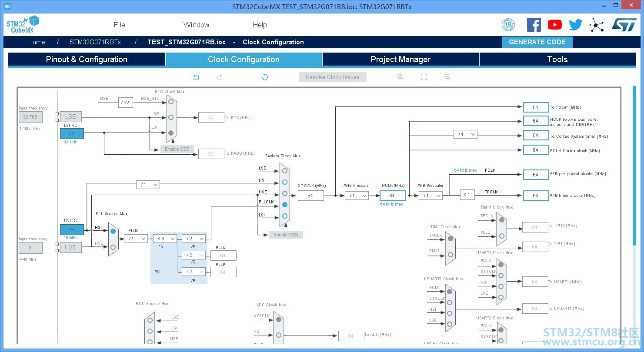Zoom in on the clock tree
Screen dimensions: 644x352
400,77
